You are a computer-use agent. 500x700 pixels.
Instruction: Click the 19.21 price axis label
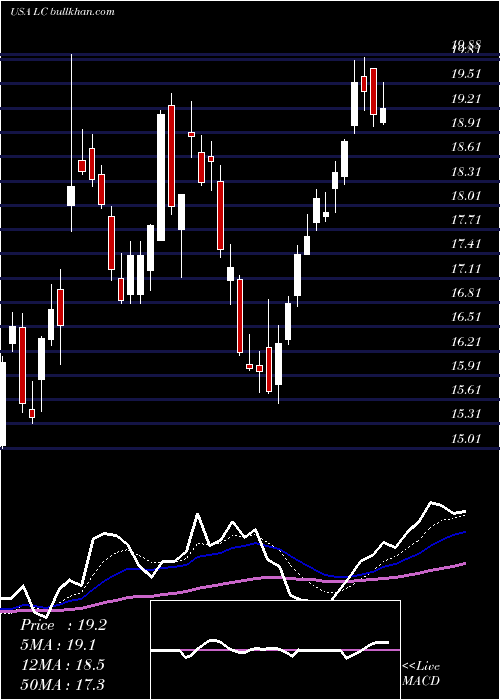466,99
